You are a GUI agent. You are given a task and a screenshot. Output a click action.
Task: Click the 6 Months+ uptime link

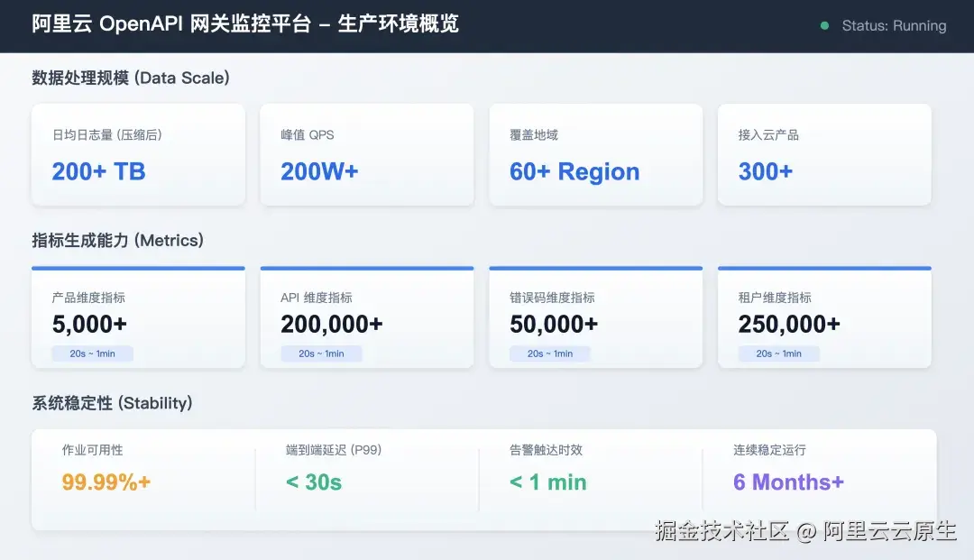click(x=787, y=482)
